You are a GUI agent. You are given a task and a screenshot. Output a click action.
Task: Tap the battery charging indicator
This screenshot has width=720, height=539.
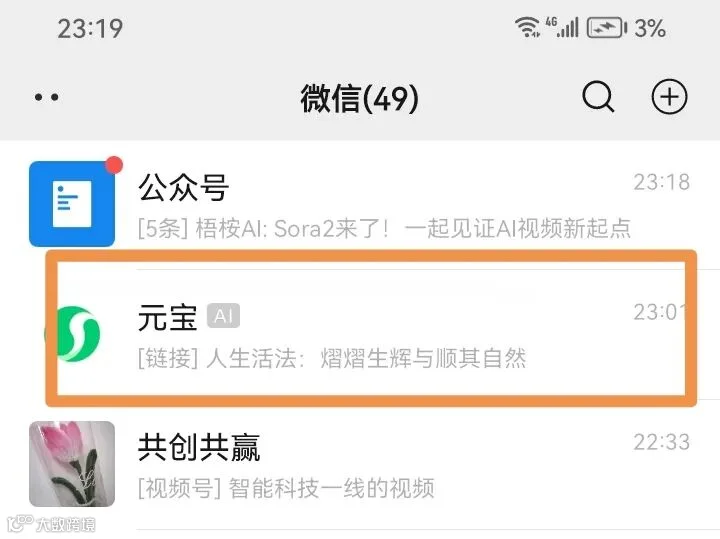607,28
